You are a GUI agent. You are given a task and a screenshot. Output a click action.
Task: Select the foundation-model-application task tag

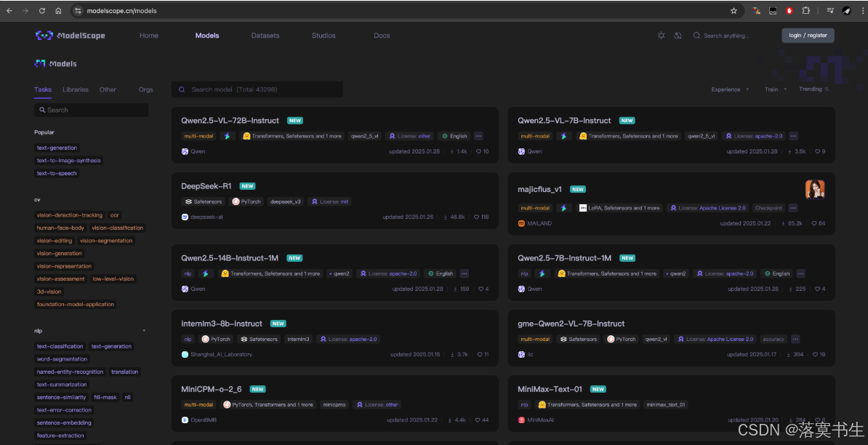pyautogui.click(x=76, y=305)
